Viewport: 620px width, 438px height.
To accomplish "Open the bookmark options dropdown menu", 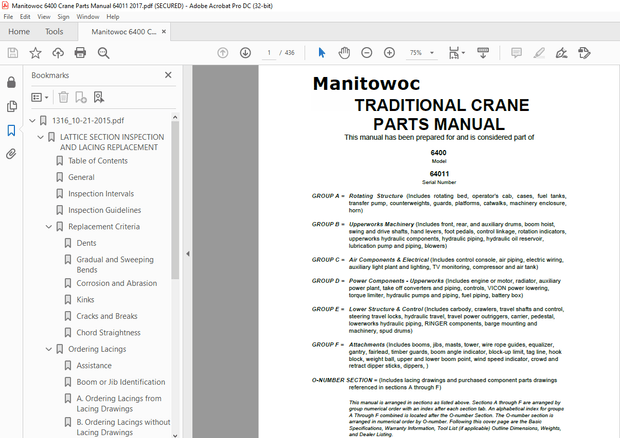I will click(40, 97).
